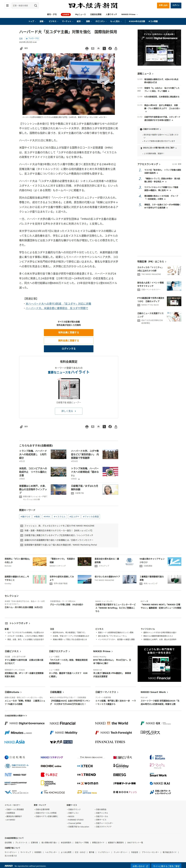Expand the 国際 dropdown in navigation bar
The image size is (186, 868).
(89, 21)
